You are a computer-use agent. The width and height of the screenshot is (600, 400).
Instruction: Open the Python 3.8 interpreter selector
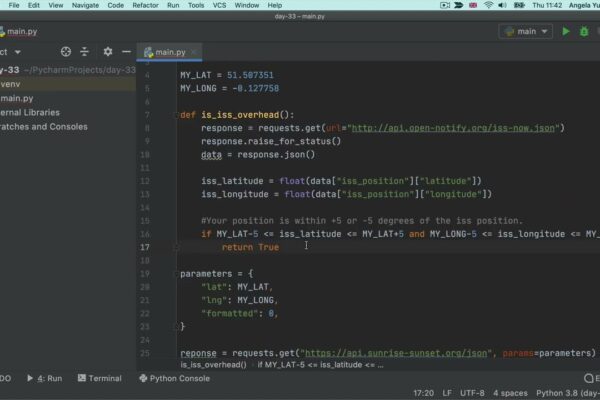568,393
